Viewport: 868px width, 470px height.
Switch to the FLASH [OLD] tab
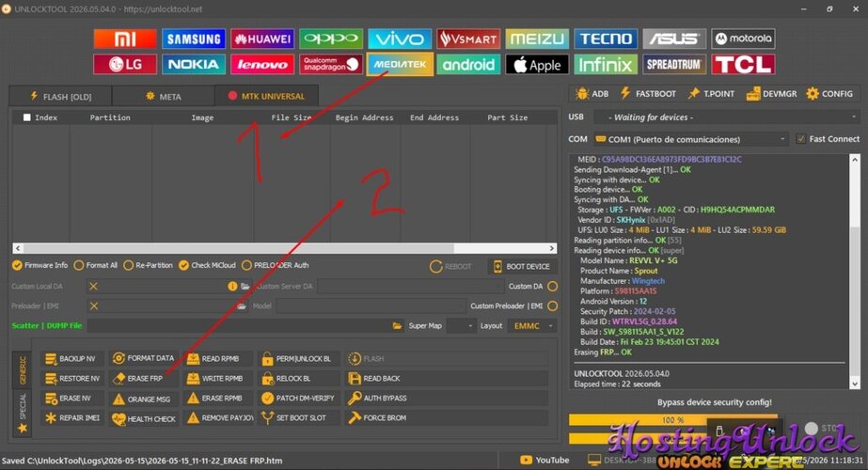tap(60, 96)
